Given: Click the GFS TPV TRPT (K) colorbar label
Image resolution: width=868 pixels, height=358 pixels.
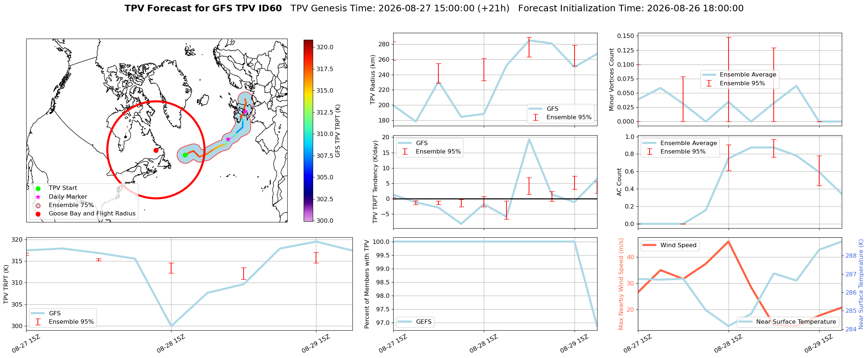Looking at the screenshot, I should click(338, 131).
